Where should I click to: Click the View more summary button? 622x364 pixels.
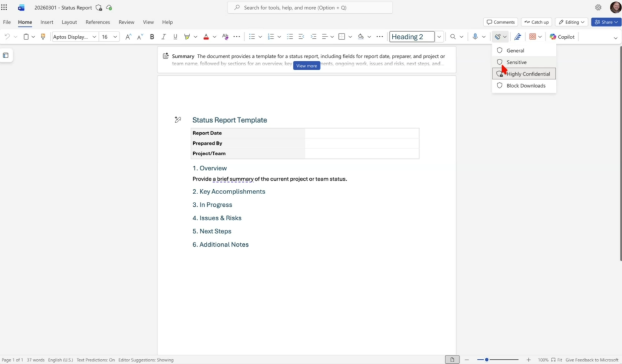point(306,66)
